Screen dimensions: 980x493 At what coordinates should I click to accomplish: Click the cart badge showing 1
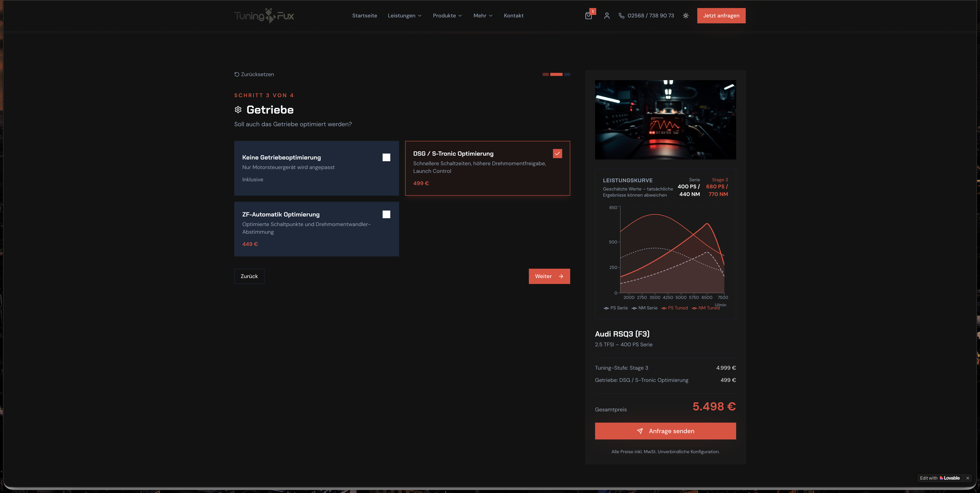[593, 11]
